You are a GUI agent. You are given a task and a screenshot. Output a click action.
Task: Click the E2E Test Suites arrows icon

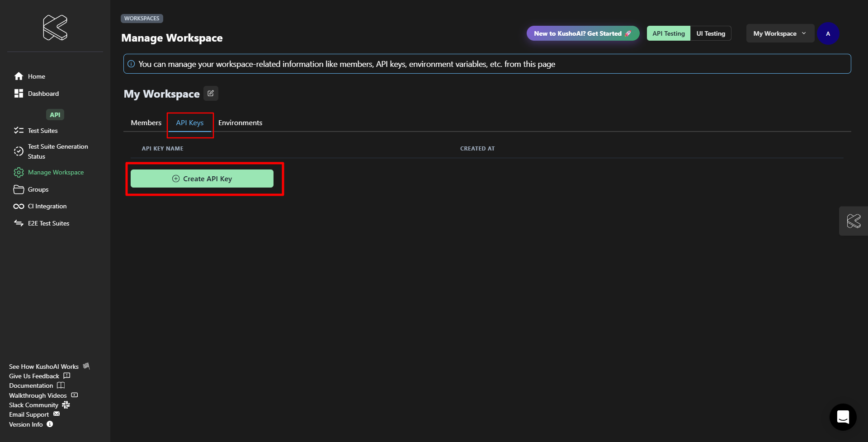click(19, 223)
